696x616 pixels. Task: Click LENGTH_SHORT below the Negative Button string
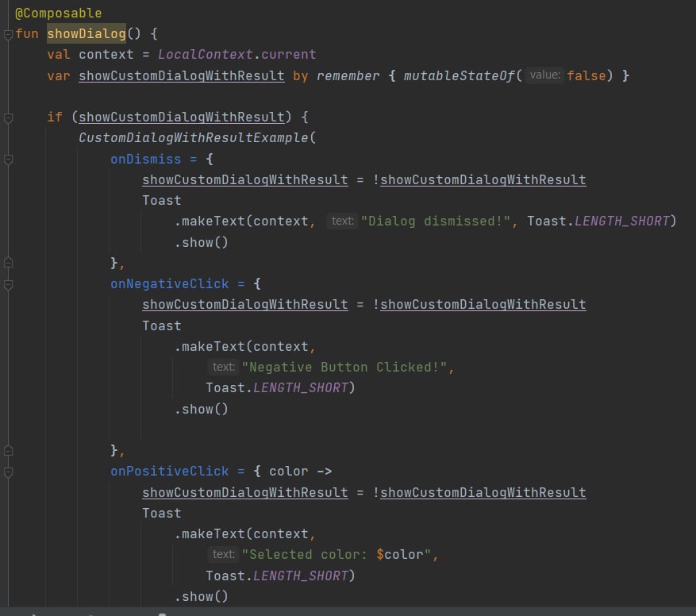301,387
